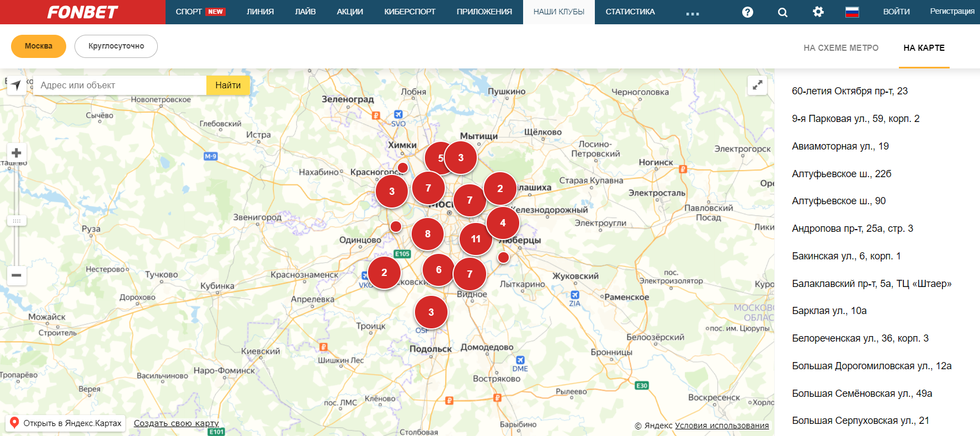Select address Алтуфьевское ш., 90
980x436 pixels.
838,201
